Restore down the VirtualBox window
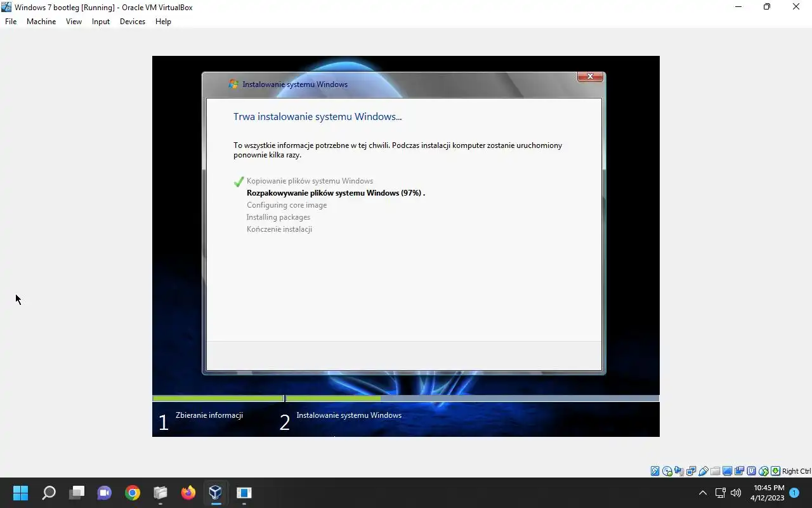 tap(767, 7)
